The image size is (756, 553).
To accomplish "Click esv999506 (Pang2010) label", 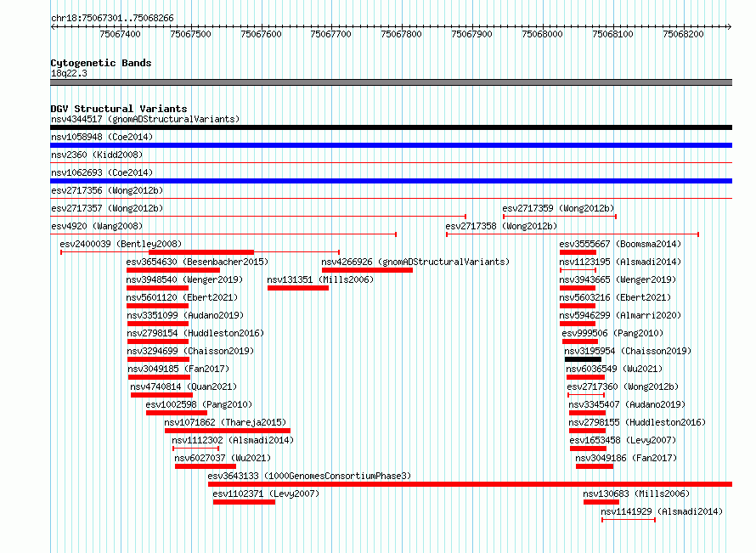I will click(612, 333).
